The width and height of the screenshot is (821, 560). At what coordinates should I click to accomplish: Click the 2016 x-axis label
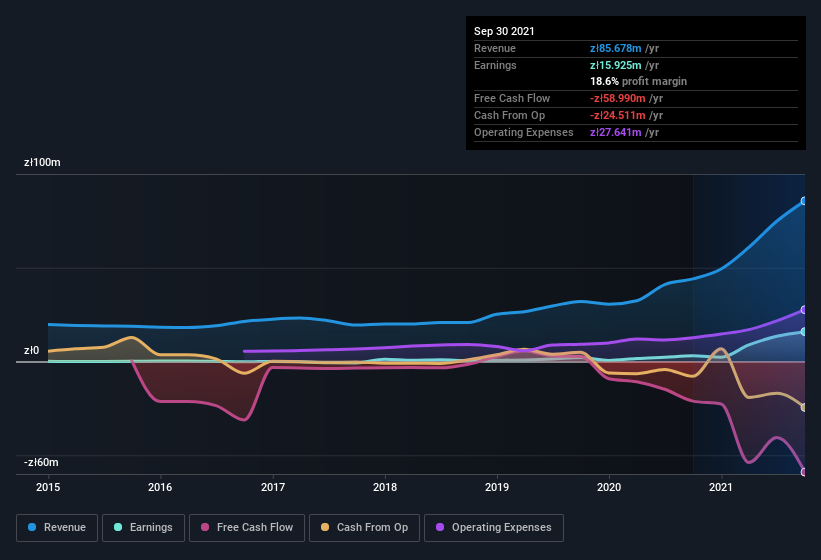point(160,487)
